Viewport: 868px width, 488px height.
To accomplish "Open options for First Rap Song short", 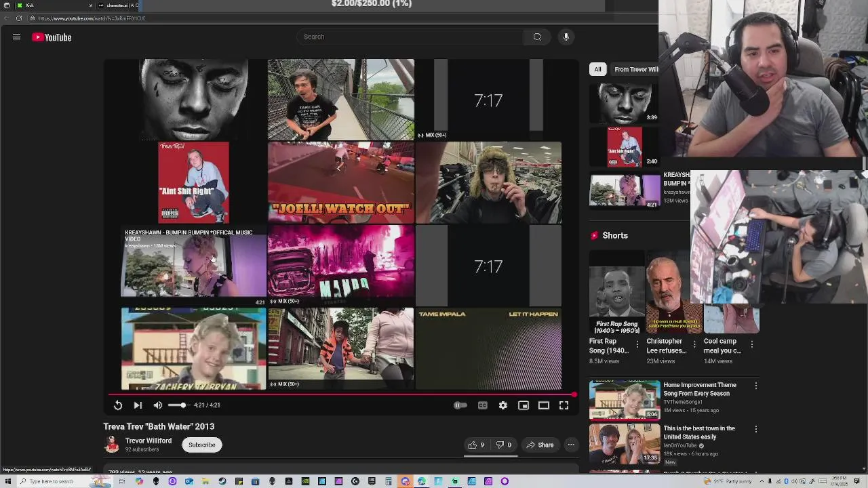I will pyautogui.click(x=637, y=344).
